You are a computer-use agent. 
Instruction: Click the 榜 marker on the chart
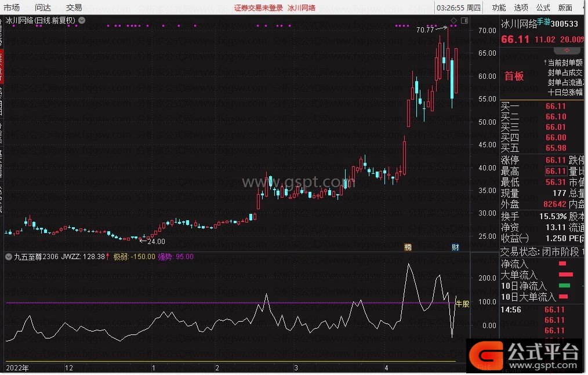coord(408,247)
